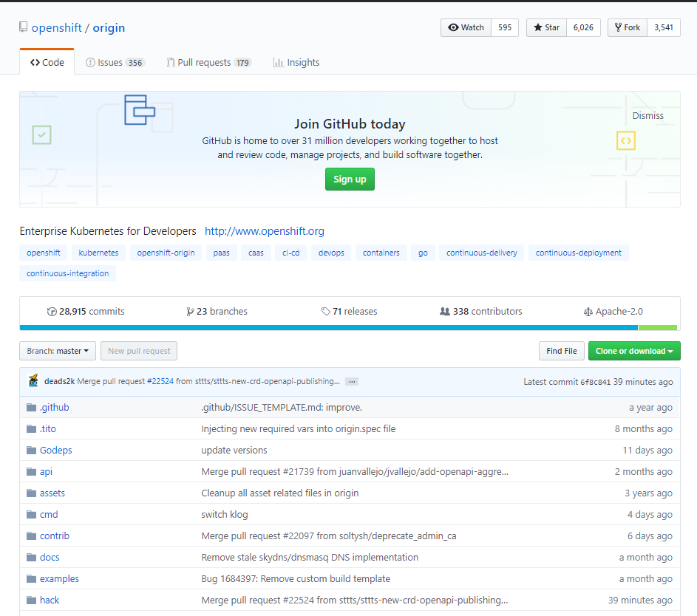Click the Fork button
Image resolution: width=697 pixels, height=616 pixels.
pyautogui.click(x=628, y=27)
